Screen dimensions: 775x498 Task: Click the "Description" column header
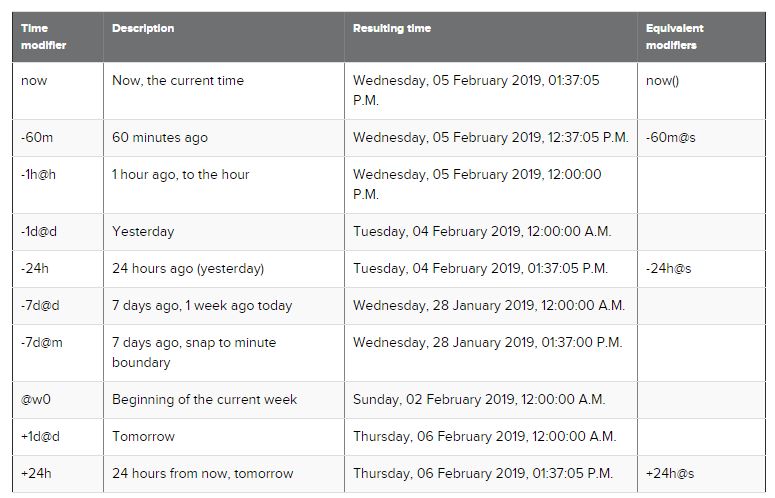tap(143, 29)
